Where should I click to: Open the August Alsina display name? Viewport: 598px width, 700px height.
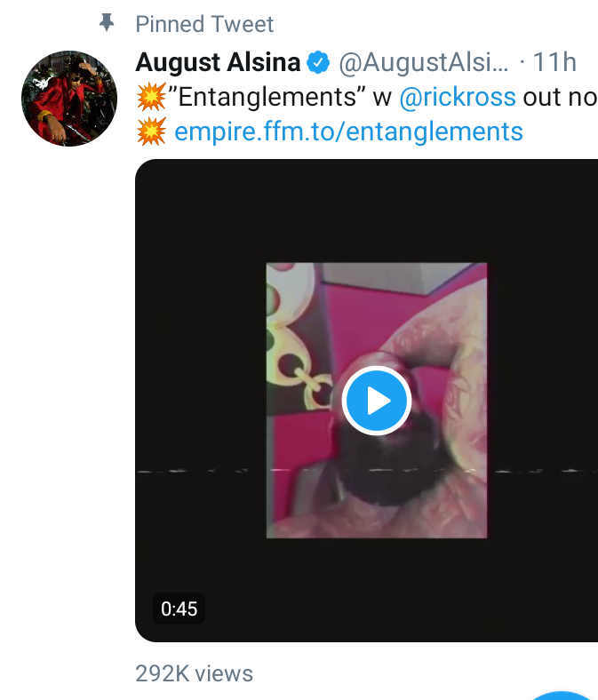(x=218, y=62)
